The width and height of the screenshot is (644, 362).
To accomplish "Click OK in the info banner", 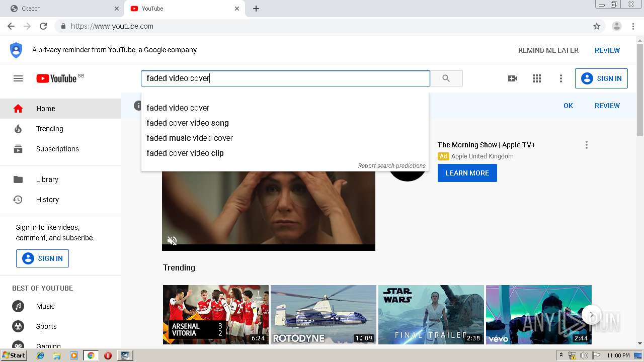I will point(569,106).
